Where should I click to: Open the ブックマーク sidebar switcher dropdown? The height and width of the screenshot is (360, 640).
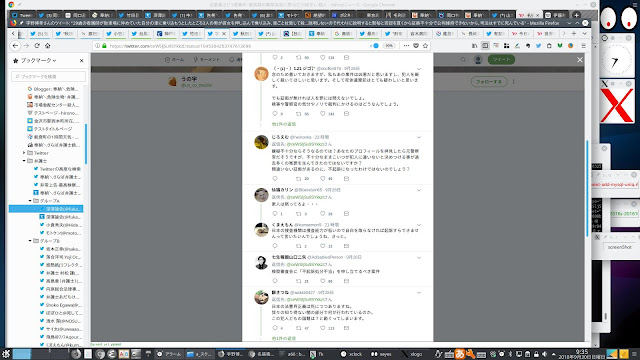pos(38,60)
